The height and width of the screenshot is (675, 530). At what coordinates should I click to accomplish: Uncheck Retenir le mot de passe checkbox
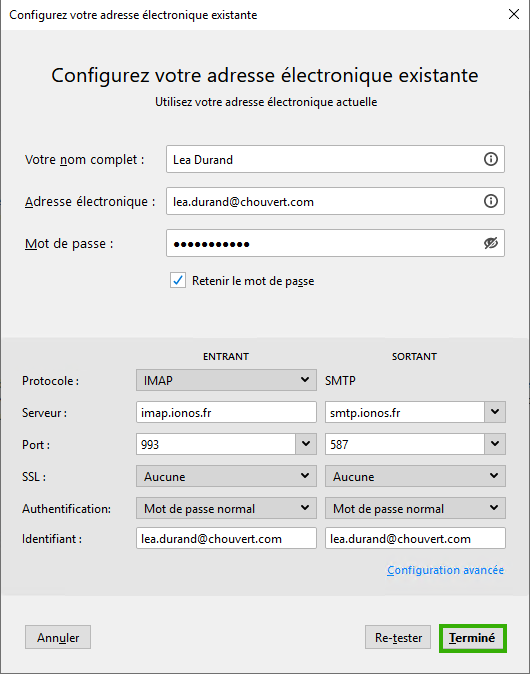pyautogui.click(x=178, y=281)
